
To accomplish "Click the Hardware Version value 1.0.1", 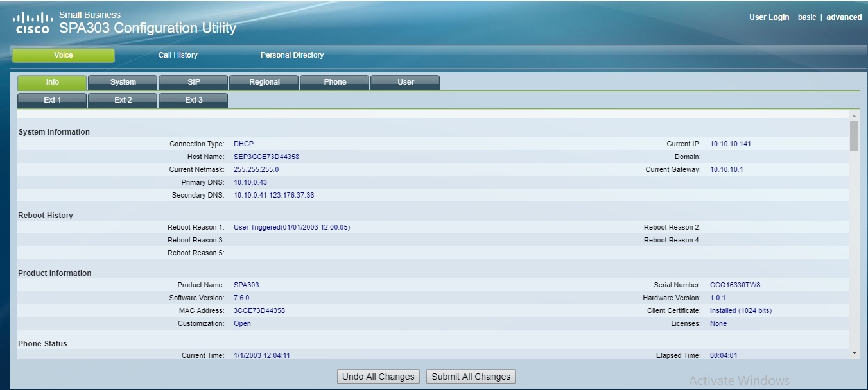I will (x=718, y=298).
